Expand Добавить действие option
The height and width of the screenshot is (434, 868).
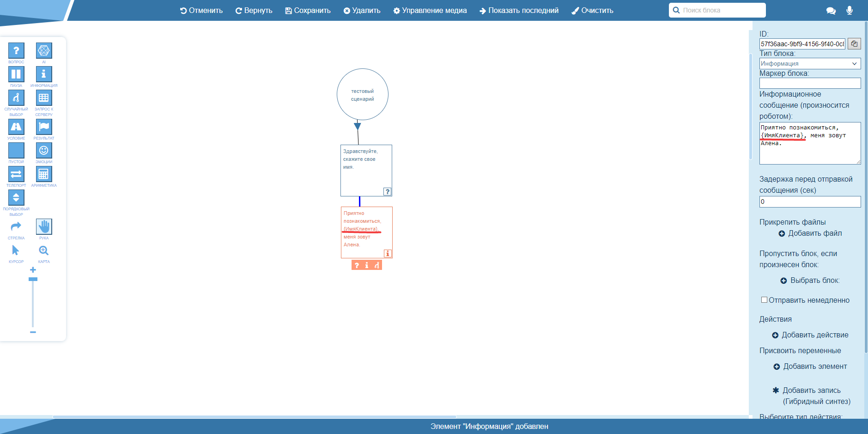click(810, 335)
